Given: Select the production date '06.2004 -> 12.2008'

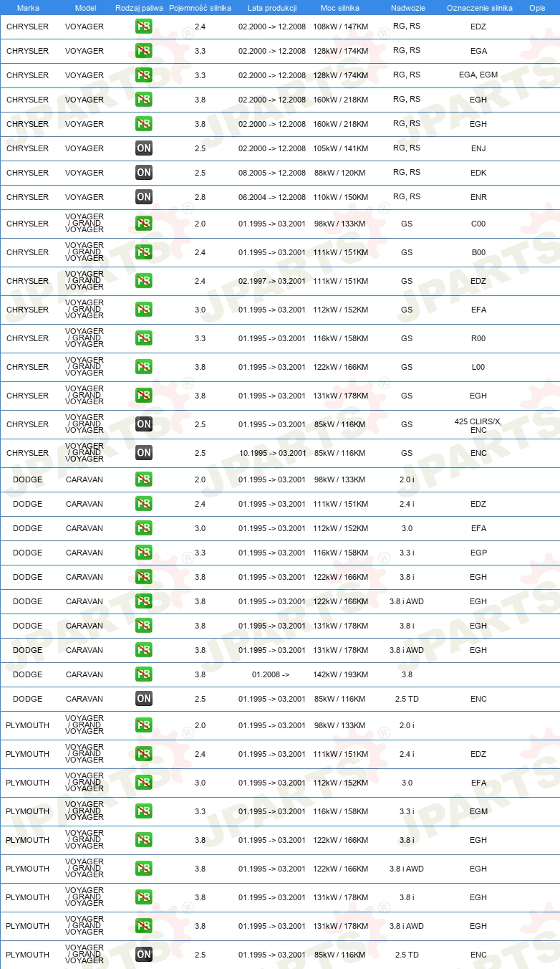Looking at the screenshot, I should (x=272, y=197).
